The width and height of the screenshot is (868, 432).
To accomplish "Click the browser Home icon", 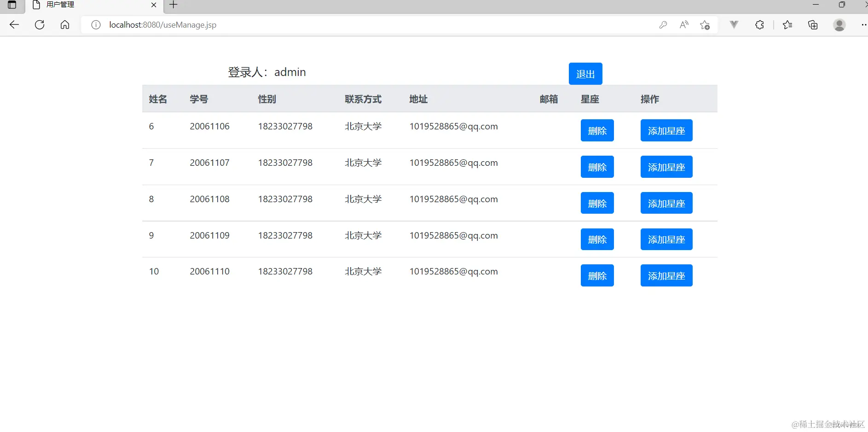I will 65,25.
